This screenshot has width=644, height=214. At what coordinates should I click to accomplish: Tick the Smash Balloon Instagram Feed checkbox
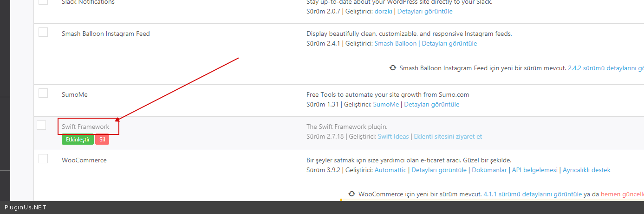click(43, 32)
